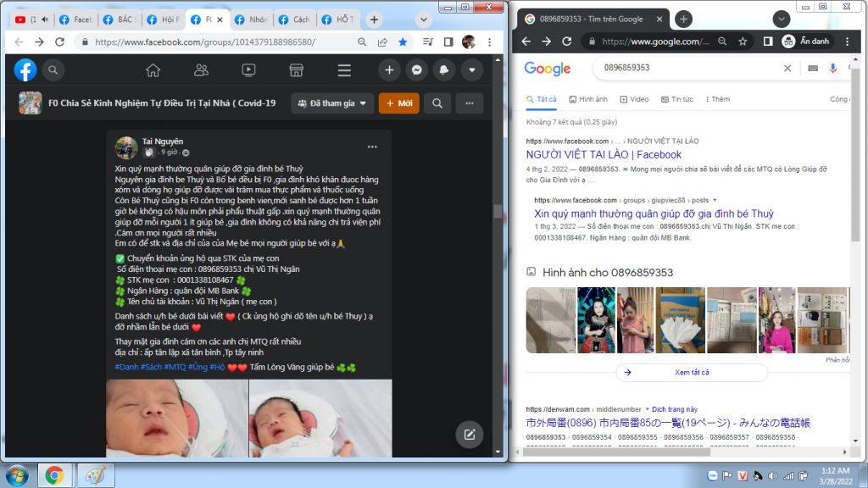This screenshot has width=868, height=488.
Task: Open Google on-screen keyboard icon
Action: [x=812, y=69]
